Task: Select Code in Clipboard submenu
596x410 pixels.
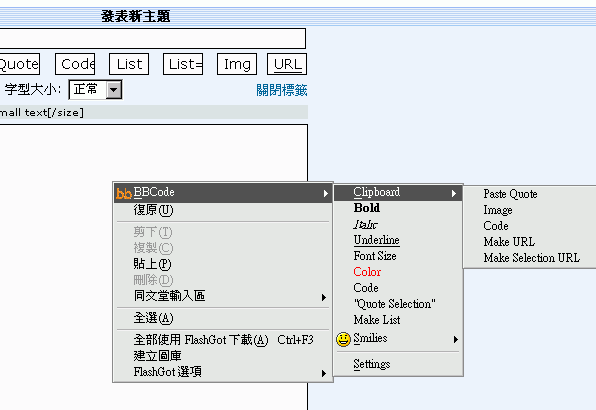Action: pos(530,226)
